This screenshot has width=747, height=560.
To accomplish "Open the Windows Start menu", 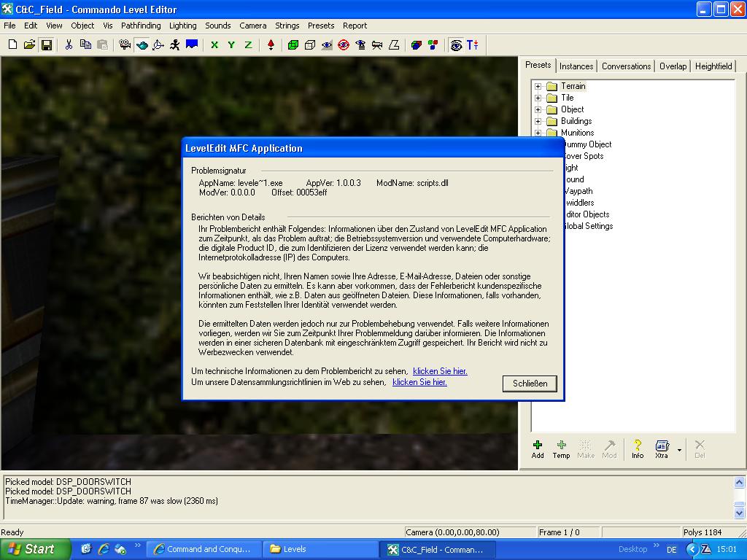I will 35,549.
